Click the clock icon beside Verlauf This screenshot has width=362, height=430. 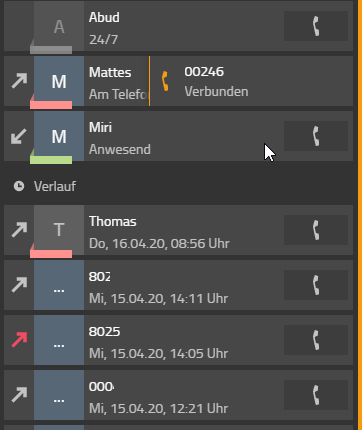point(19,186)
